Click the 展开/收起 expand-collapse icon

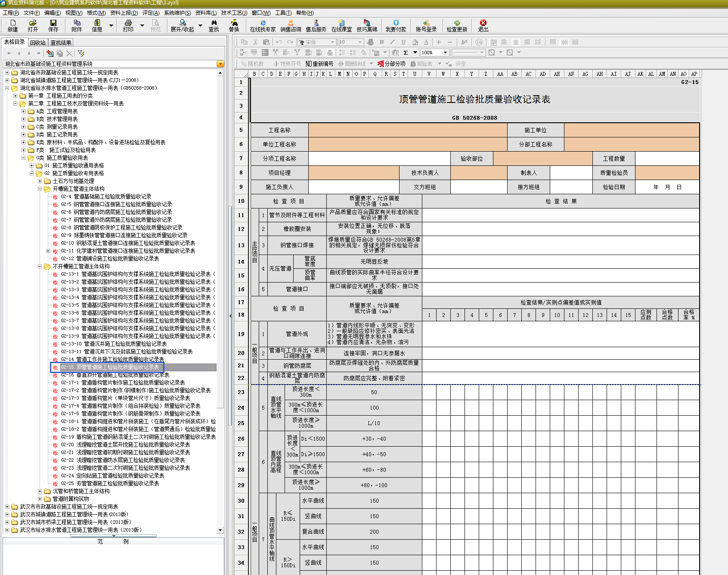[x=182, y=25]
